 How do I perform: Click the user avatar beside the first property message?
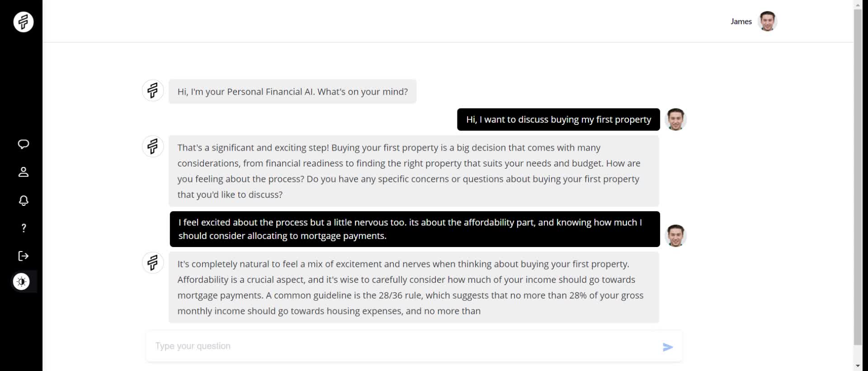(x=676, y=119)
